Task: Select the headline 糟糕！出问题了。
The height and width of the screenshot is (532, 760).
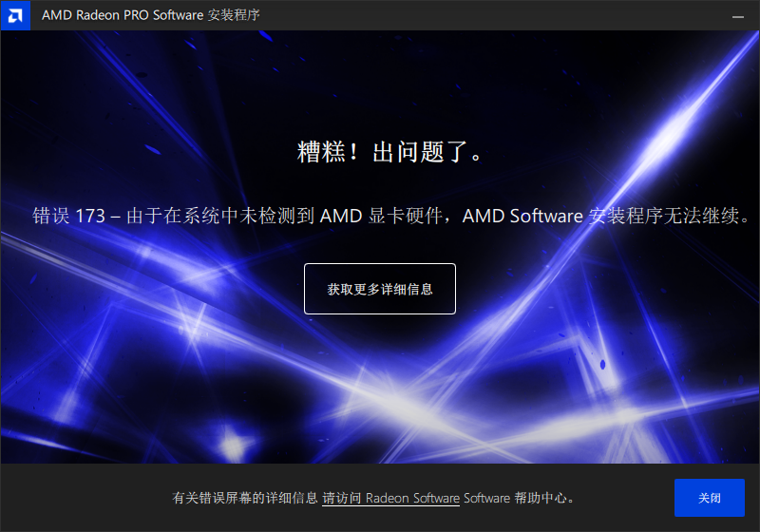Action: (x=389, y=152)
